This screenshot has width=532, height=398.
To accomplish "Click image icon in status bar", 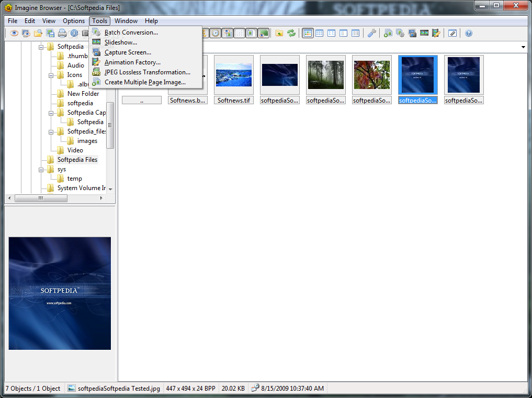I will [71, 388].
